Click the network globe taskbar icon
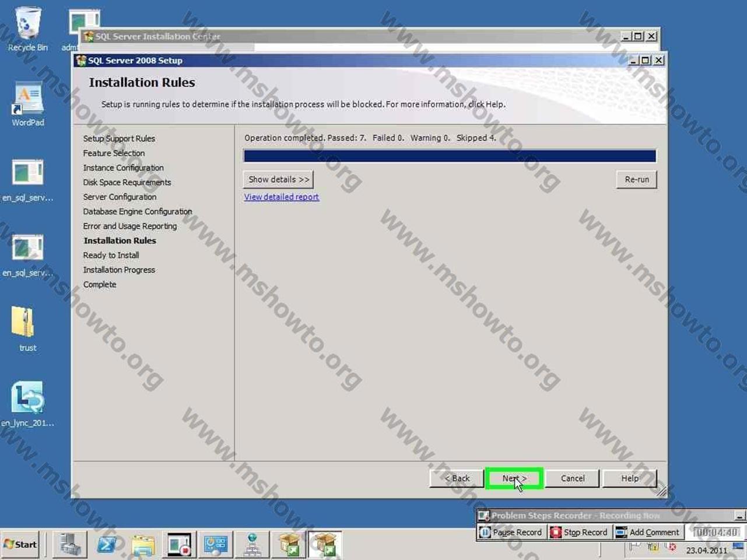The height and width of the screenshot is (560, 747). point(252,545)
